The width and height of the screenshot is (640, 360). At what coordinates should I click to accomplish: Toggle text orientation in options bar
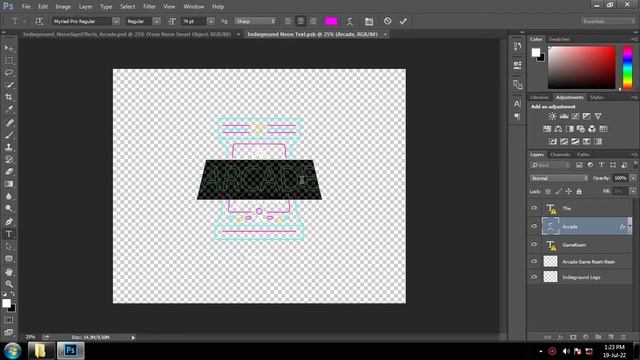click(39, 21)
